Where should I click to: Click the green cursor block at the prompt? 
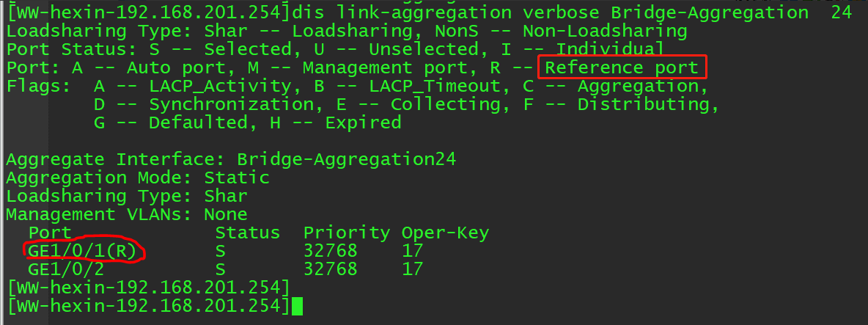(296, 306)
